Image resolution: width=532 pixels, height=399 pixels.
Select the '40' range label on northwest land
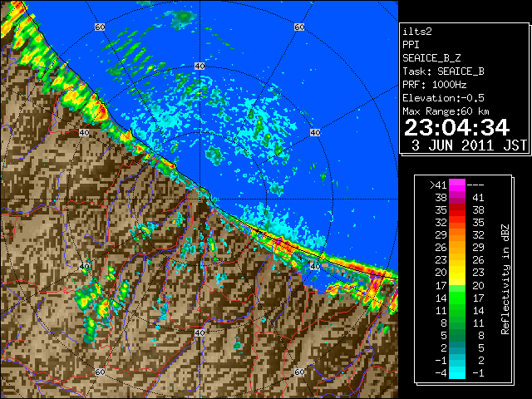(84, 132)
